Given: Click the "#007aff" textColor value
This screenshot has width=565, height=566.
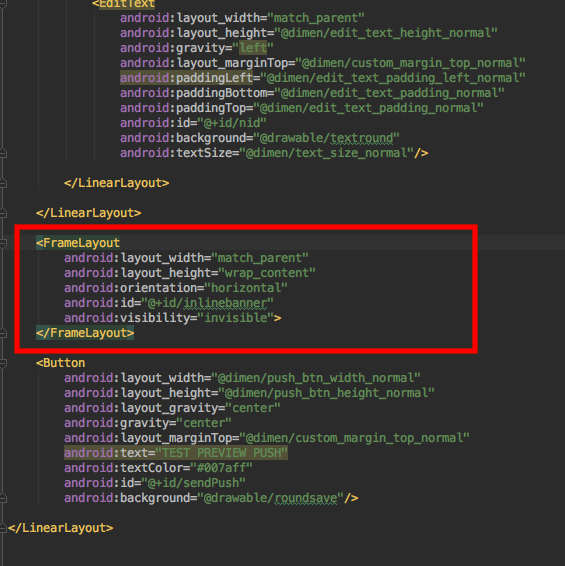Looking at the screenshot, I should 221,468.
